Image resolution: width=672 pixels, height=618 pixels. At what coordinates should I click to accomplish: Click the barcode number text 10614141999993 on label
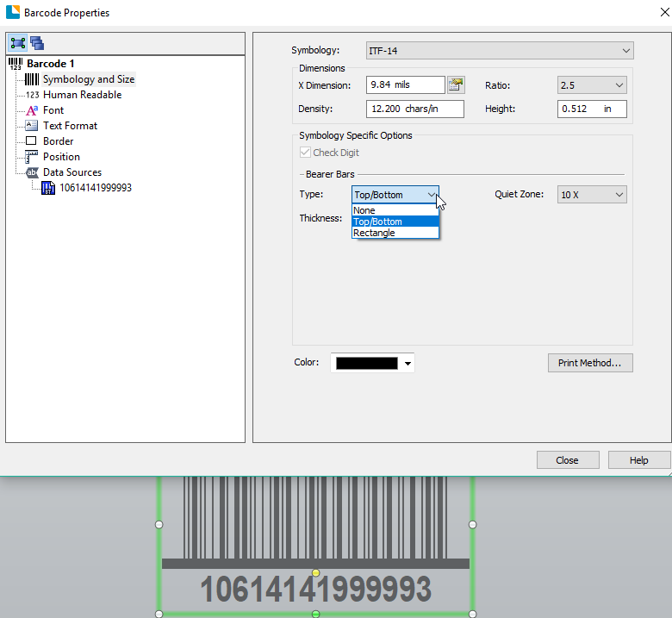[316, 590]
